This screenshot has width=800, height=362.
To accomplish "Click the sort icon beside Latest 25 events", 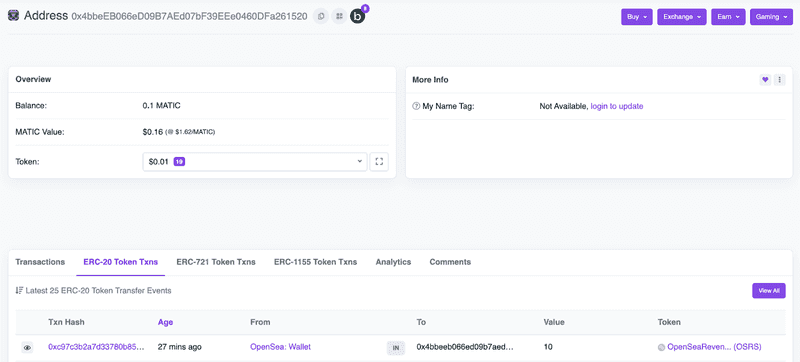I will [x=19, y=291].
